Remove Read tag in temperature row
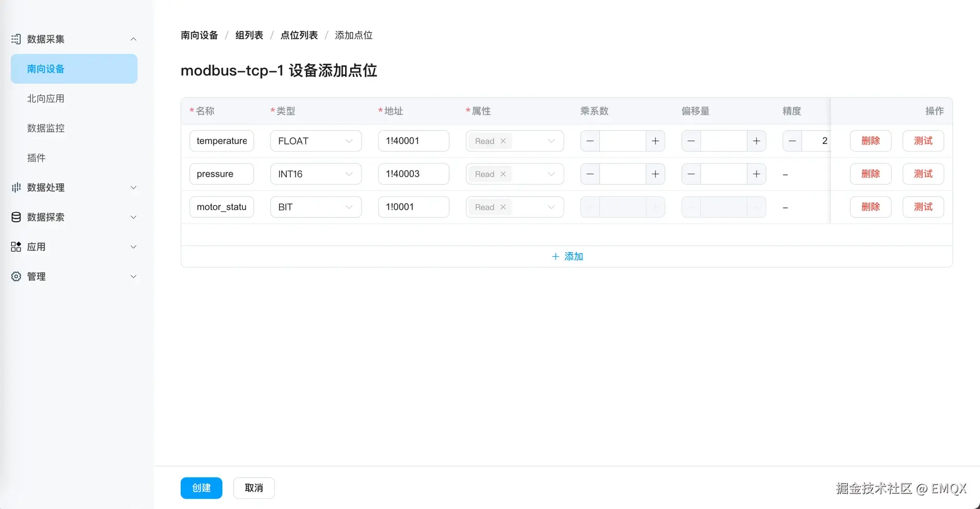The image size is (980, 509). click(x=503, y=141)
